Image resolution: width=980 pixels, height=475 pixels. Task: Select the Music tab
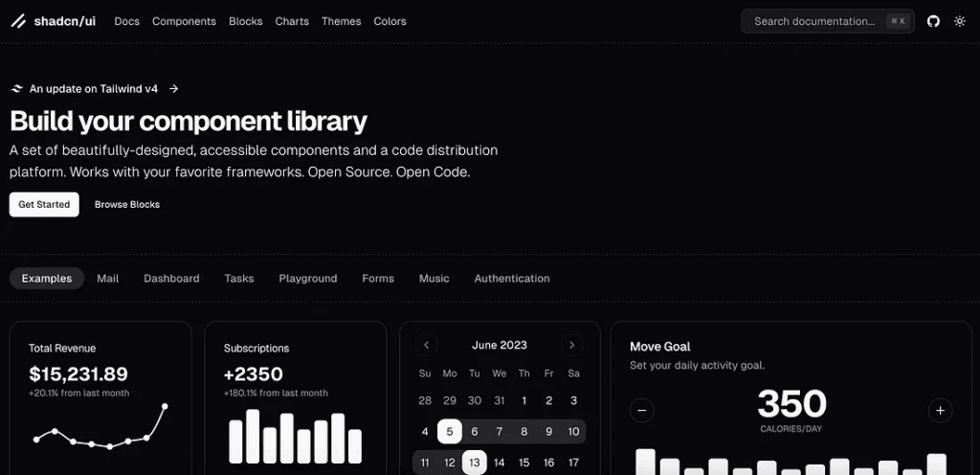coord(434,279)
